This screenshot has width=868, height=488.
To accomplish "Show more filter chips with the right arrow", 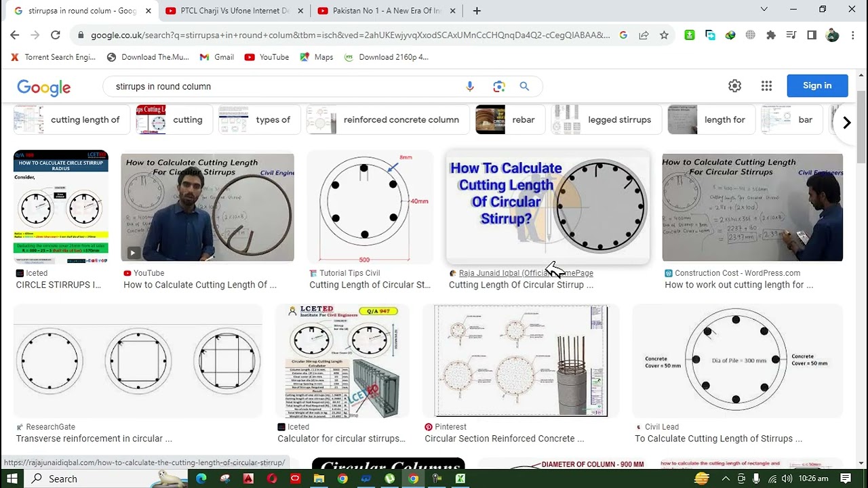I will (x=846, y=123).
